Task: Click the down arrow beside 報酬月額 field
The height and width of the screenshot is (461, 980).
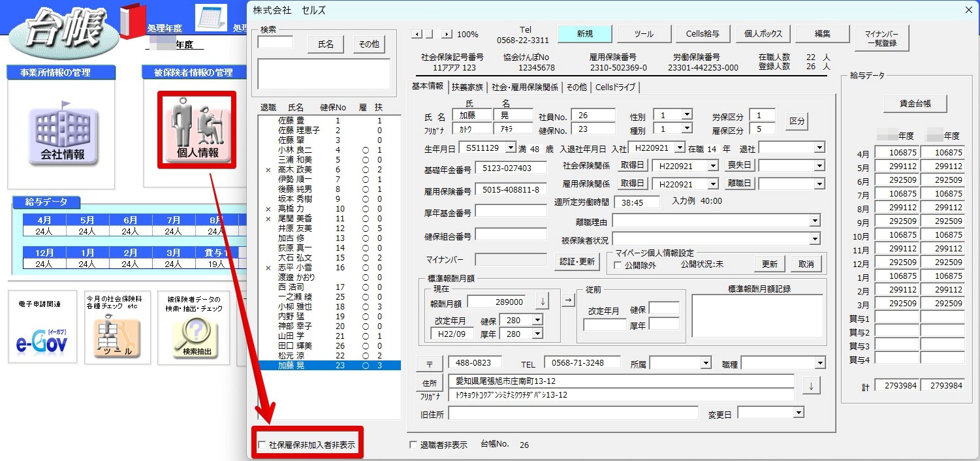Action: coord(542,302)
